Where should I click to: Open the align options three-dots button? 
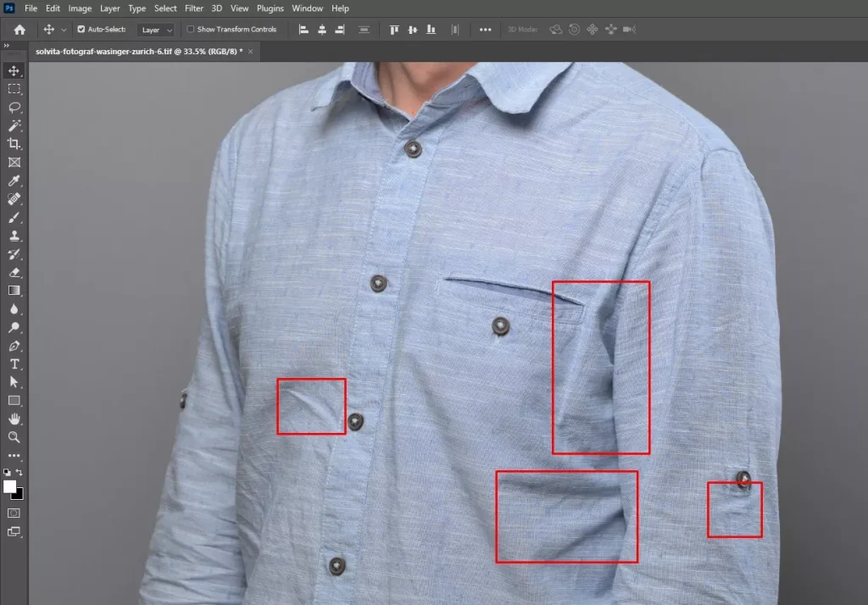click(x=485, y=30)
